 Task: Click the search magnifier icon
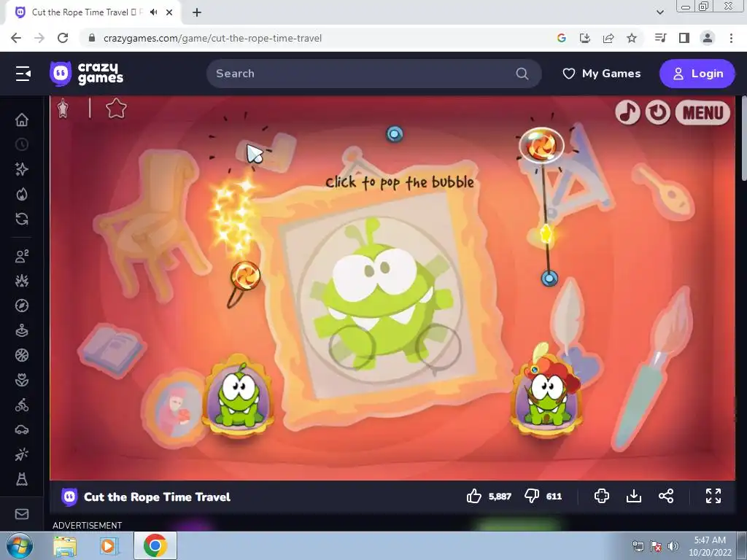(x=522, y=74)
